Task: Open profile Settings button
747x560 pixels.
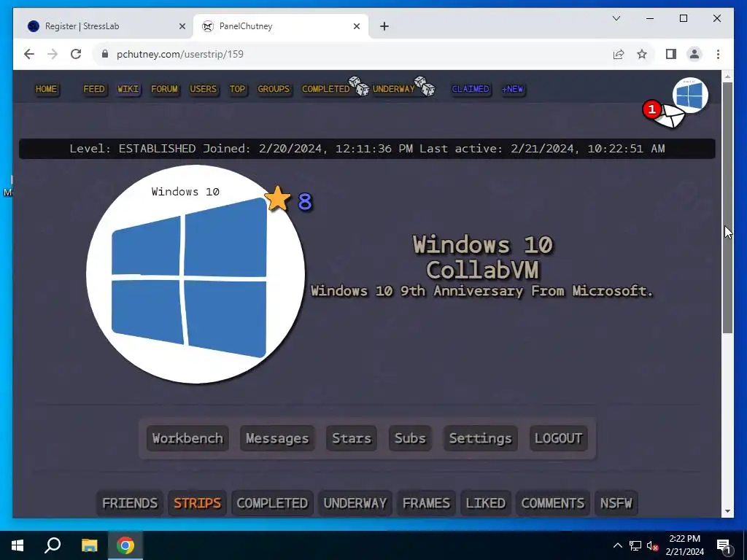Action: click(481, 438)
